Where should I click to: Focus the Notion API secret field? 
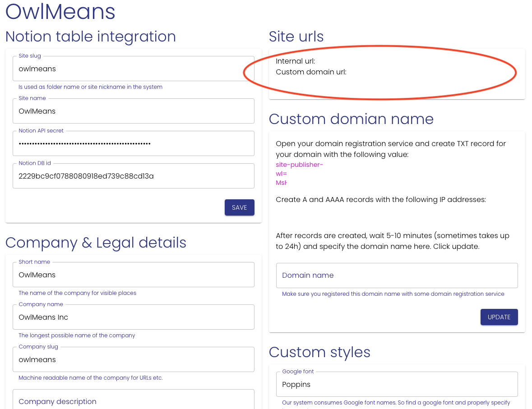(134, 143)
